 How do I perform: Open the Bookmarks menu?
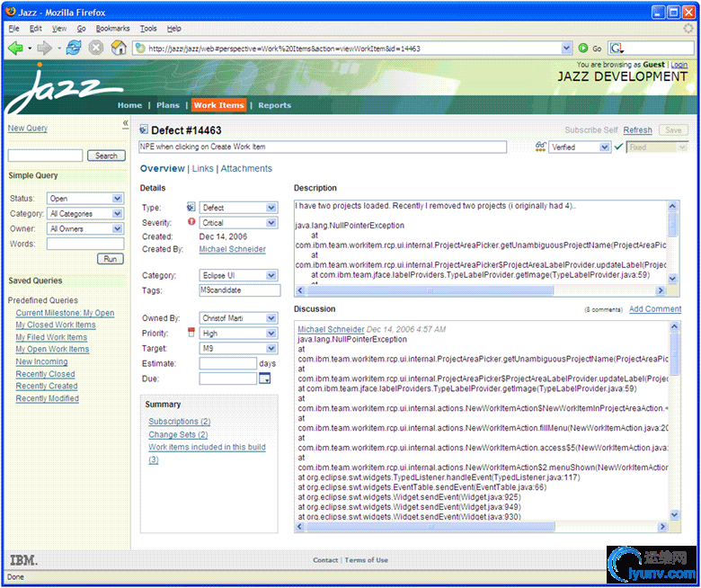coord(112,29)
